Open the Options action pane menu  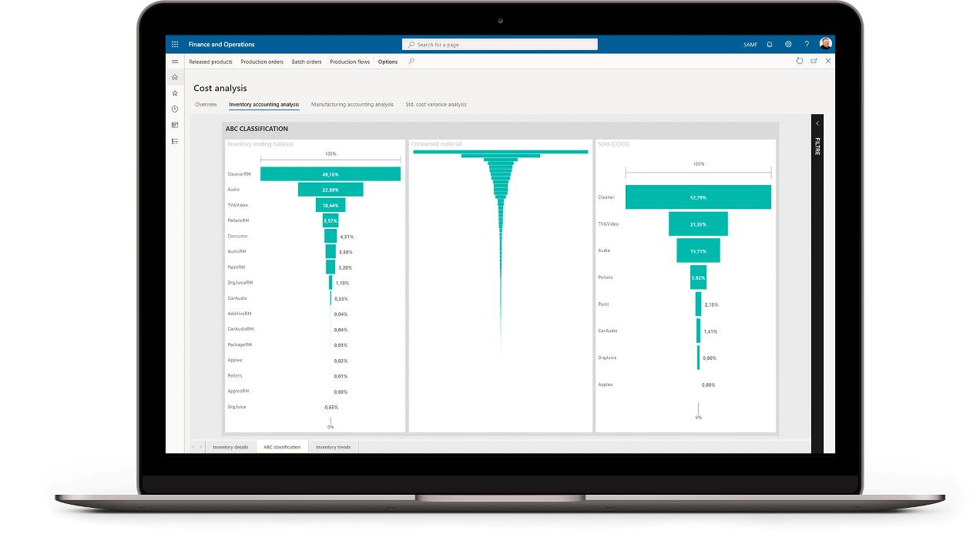click(388, 62)
